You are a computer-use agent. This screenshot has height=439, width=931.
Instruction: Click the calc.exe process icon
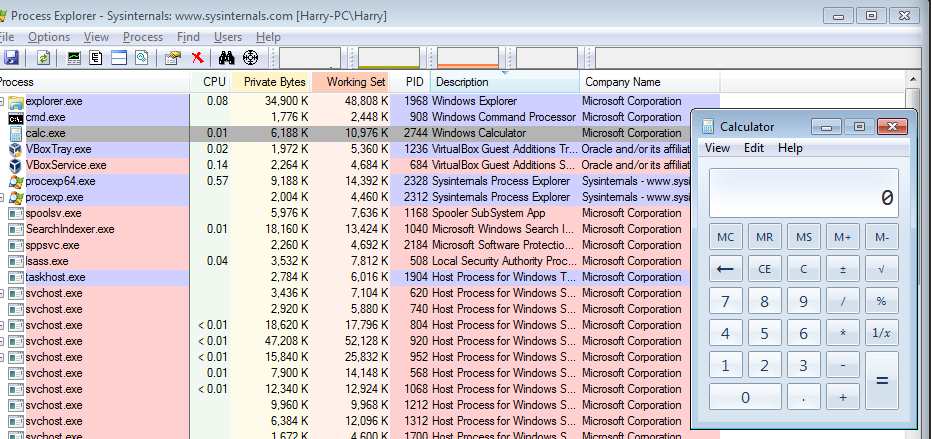pyautogui.click(x=16, y=134)
